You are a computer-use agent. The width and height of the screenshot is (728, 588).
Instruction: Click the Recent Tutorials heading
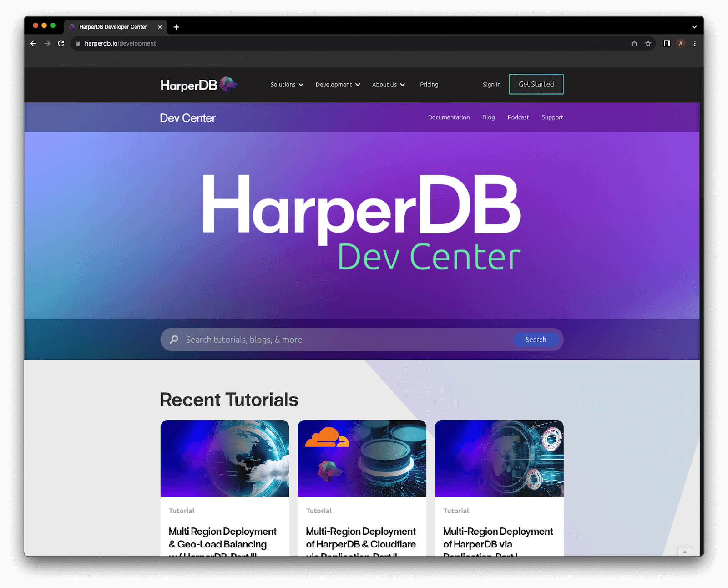[x=229, y=400]
